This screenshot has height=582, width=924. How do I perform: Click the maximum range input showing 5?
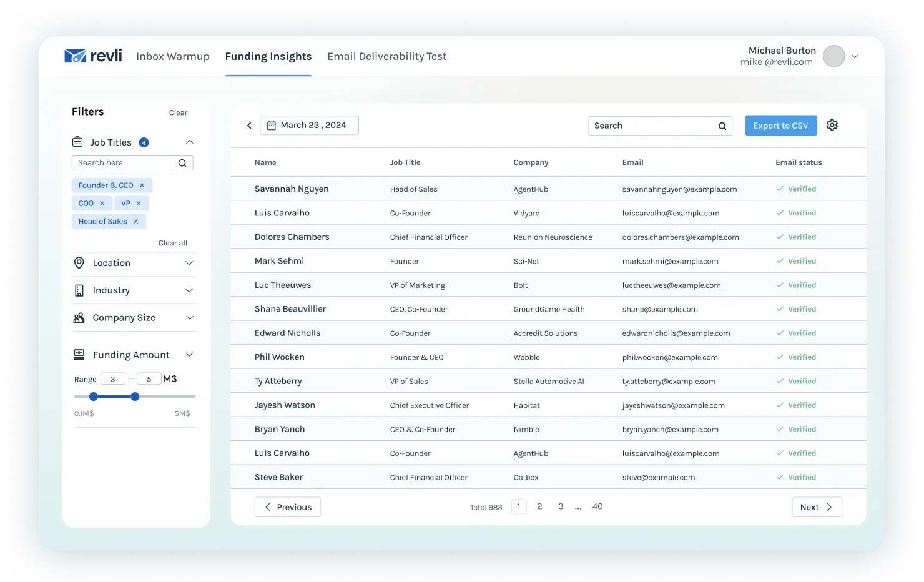(x=149, y=379)
